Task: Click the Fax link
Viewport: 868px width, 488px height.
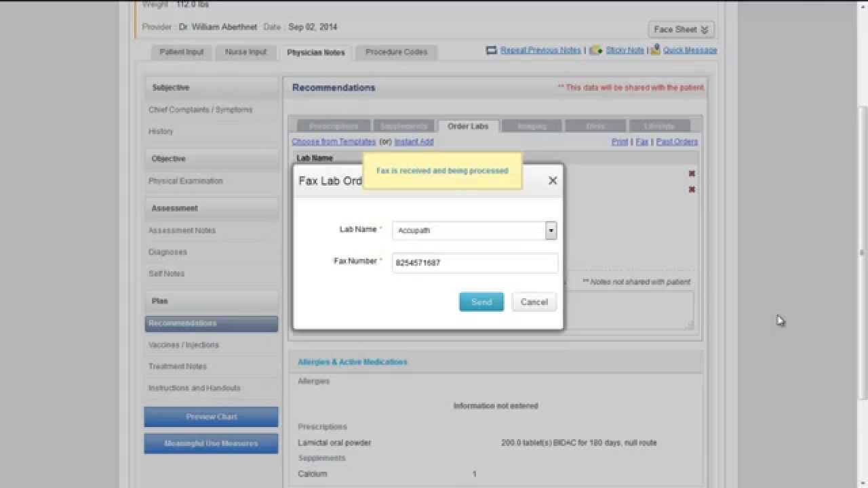Action: 642,142
